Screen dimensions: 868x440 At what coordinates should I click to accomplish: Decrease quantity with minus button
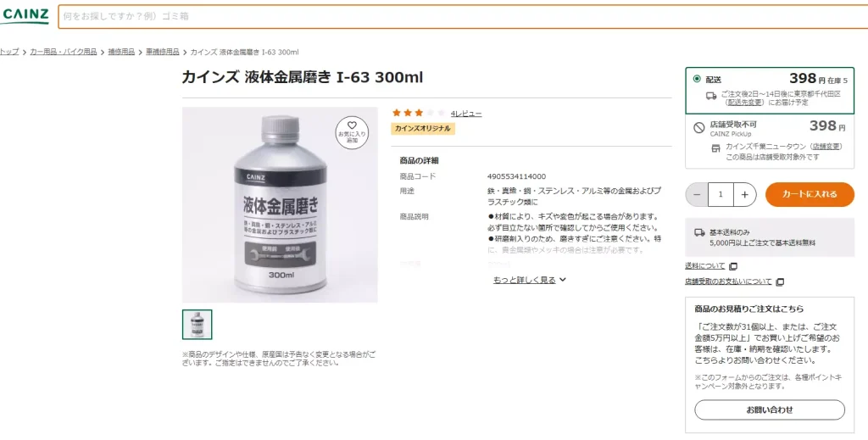[697, 194]
